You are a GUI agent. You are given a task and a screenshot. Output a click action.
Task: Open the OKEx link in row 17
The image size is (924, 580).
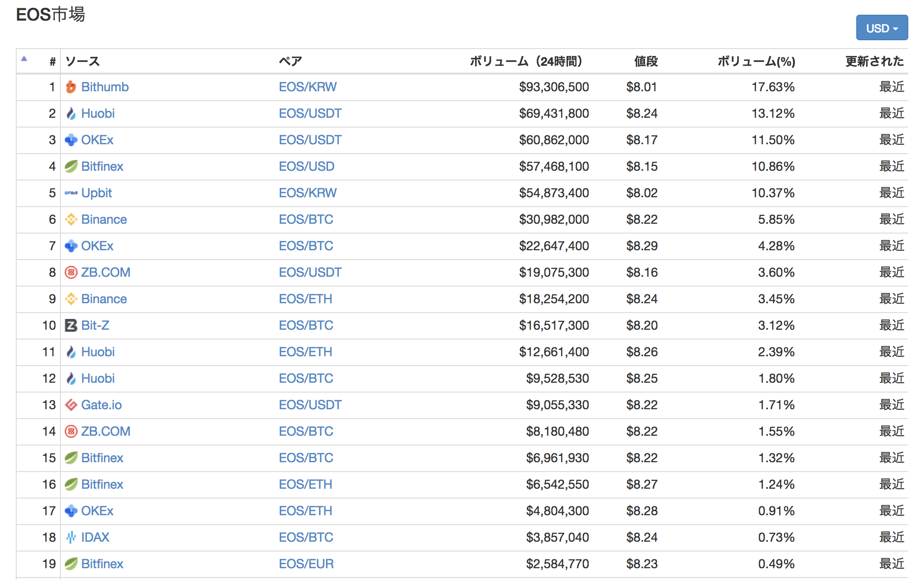click(97, 511)
